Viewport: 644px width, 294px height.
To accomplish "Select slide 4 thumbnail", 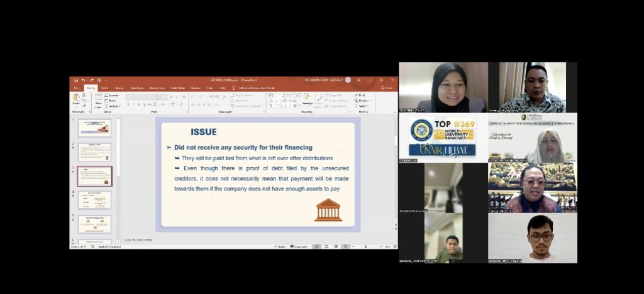I will (x=94, y=200).
